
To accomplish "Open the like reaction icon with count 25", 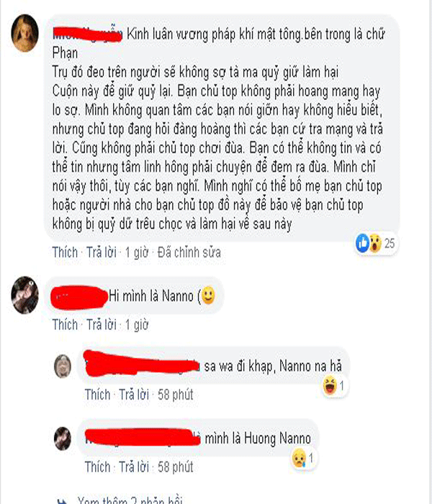I will [x=362, y=243].
